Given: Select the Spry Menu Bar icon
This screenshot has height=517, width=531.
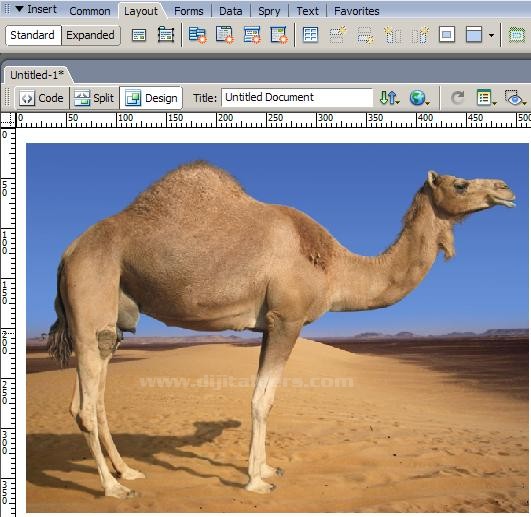Looking at the screenshot, I should [197, 35].
